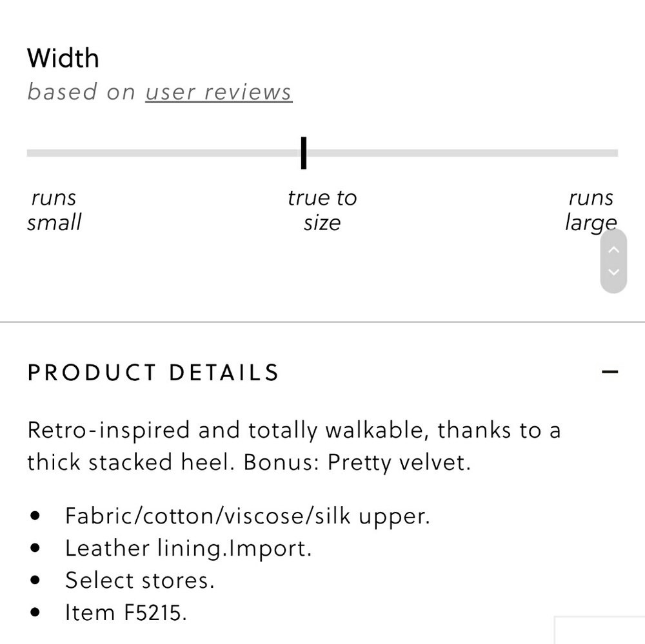
Task: Click the Width slider's black marker
Action: click(x=304, y=153)
